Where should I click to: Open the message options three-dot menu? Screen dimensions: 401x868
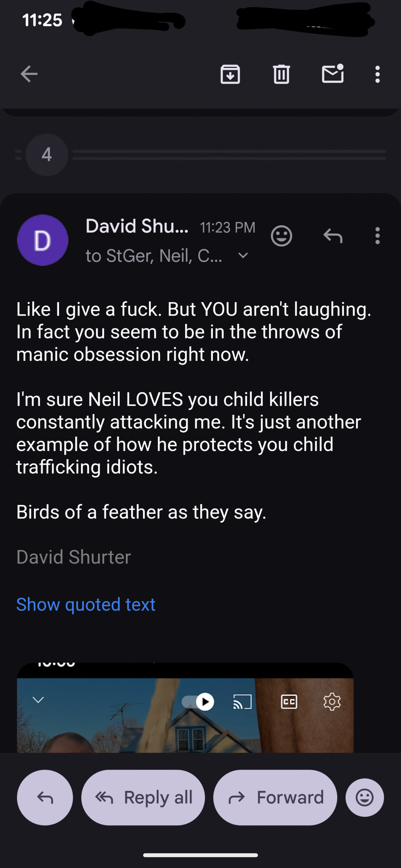tap(377, 236)
